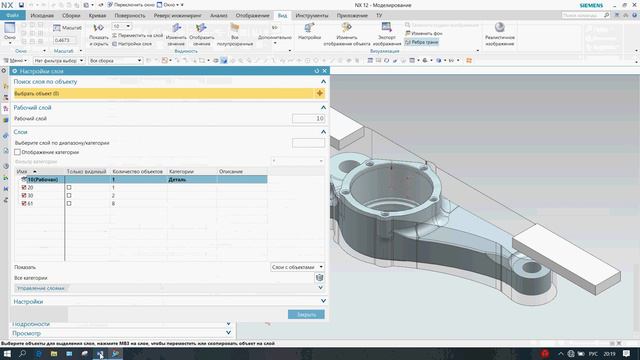Image resolution: width=640 pixels, height=360 pixels.
Task: Check Только видимый for layer 61
Action: tap(69, 203)
